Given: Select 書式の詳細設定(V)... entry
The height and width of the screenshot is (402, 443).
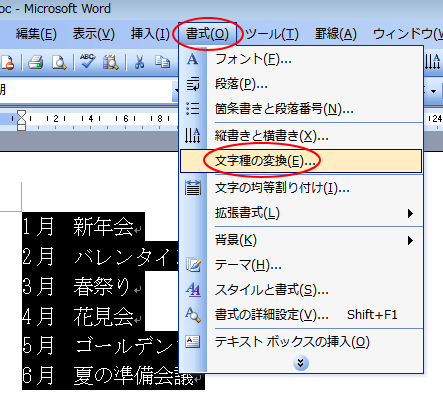Looking at the screenshot, I should (301, 315).
